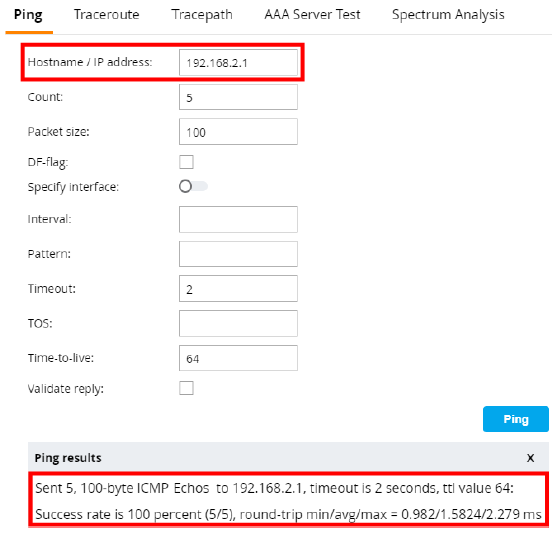Focus the Hostname / IP address field
Viewport: 560px width, 538px height.
point(238,63)
